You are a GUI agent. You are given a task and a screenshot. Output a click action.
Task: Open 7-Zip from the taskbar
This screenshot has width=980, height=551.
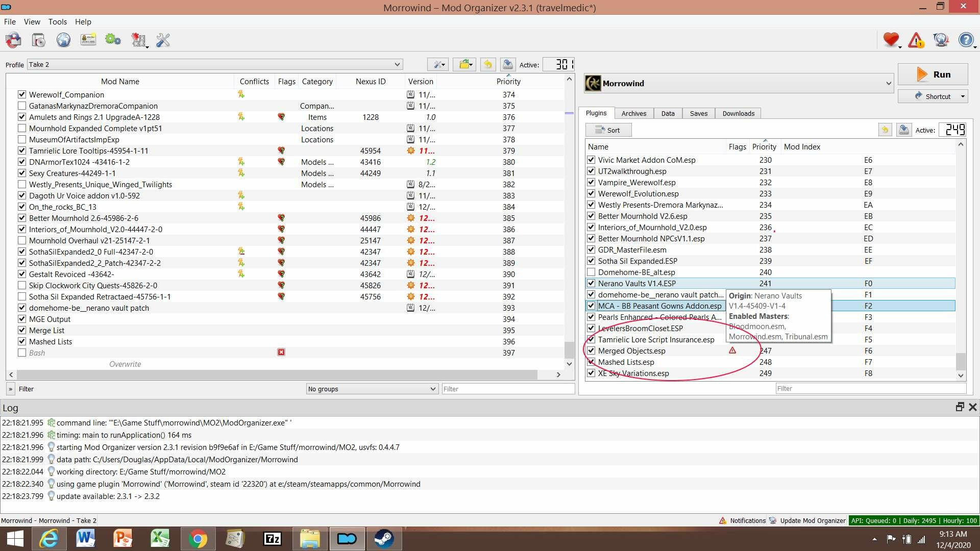click(272, 539)
